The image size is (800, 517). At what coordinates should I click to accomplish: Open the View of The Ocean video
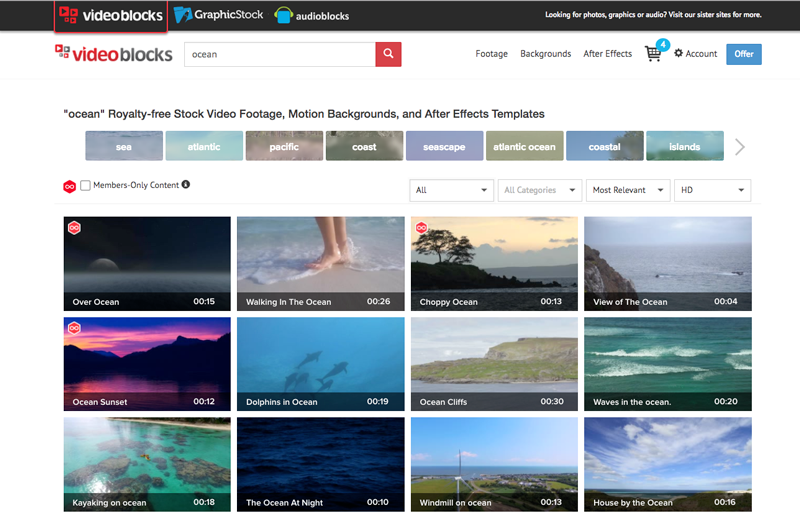point(668,263)
